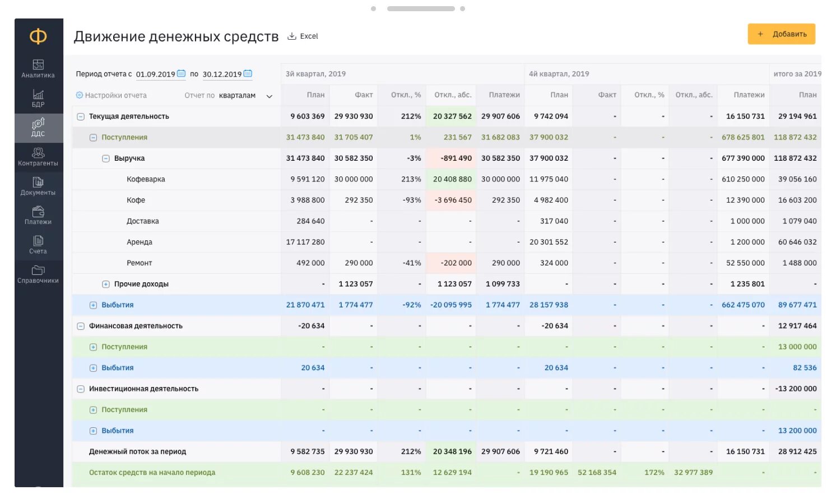Click the 52 168 354 fact cell

tap(597, 473)
